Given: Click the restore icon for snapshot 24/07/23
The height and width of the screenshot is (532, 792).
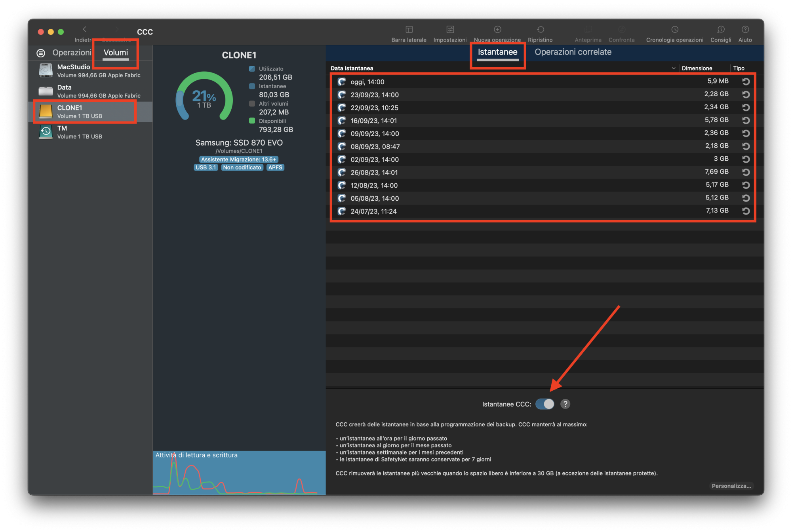Looking at the screenshot, I should coord(746,211).
